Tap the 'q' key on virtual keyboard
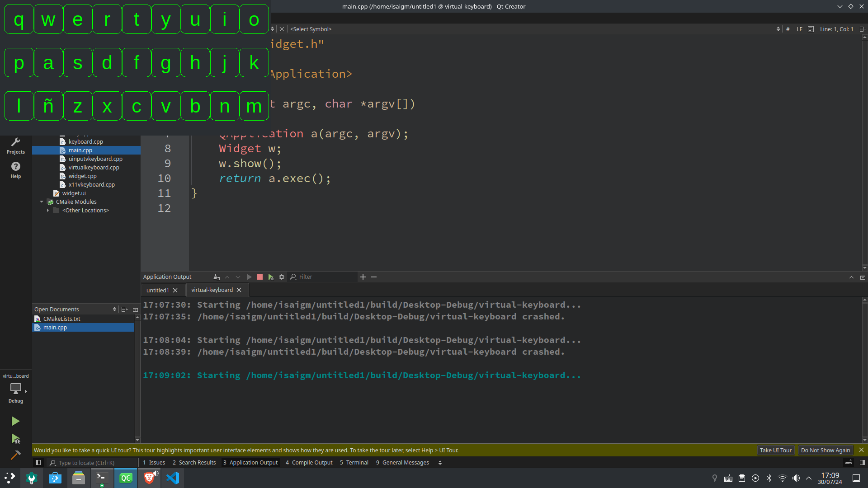The image size is (868, 488). click(x=19, y=19)
